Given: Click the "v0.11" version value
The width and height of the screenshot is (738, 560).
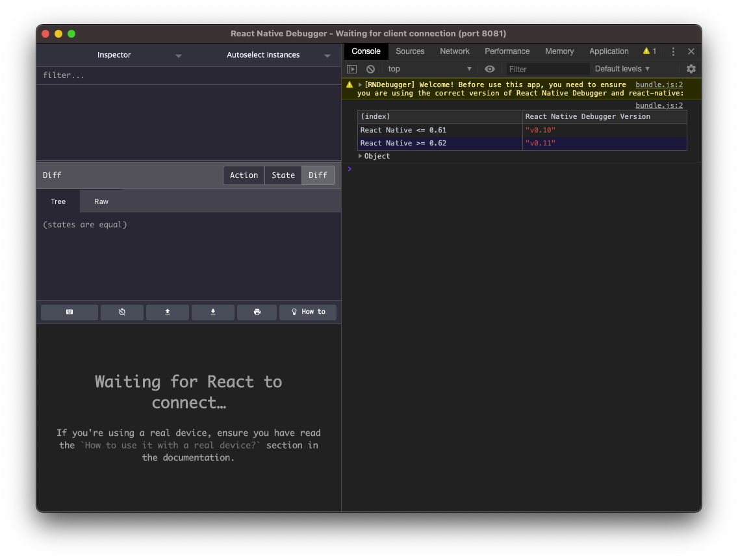Looking at the screenshot, I should coord(541,143).
